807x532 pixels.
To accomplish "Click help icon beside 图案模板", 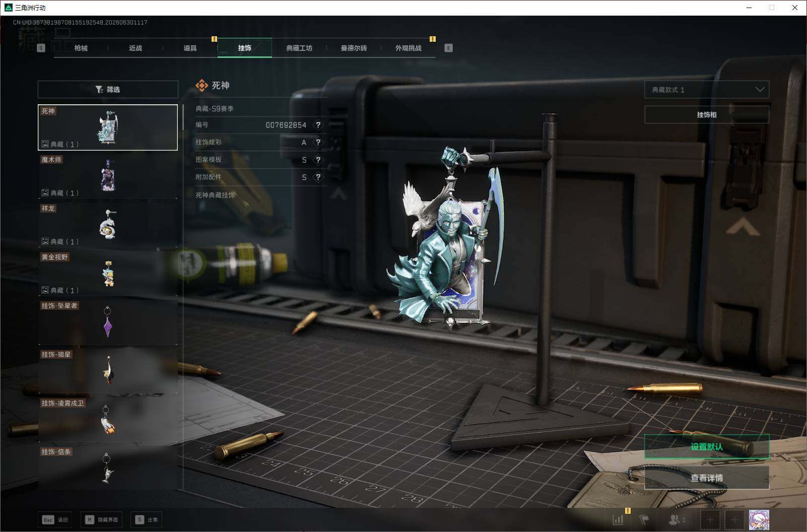I will coord(318,160).
